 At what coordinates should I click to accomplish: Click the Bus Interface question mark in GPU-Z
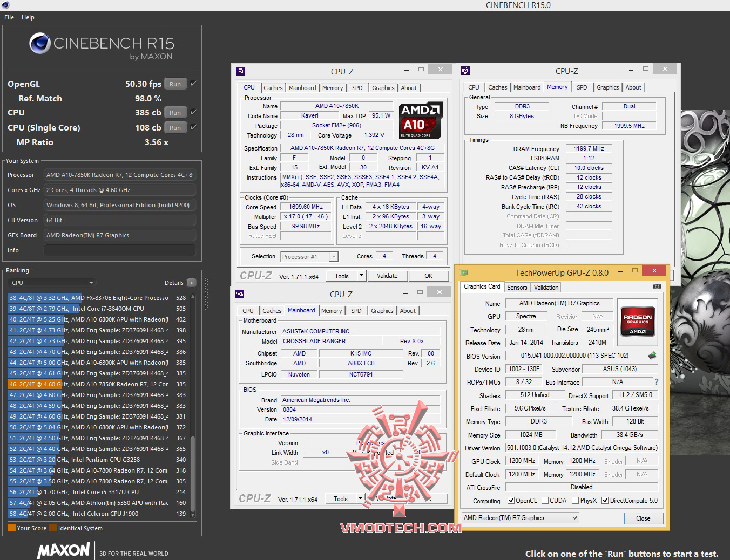(x=657, y=382)
